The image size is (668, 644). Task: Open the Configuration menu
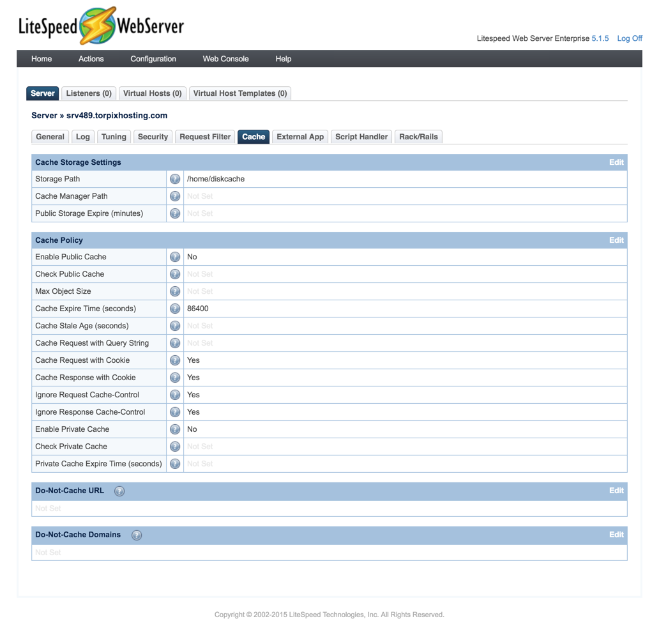pyautogui.click(x=153, y=59)
